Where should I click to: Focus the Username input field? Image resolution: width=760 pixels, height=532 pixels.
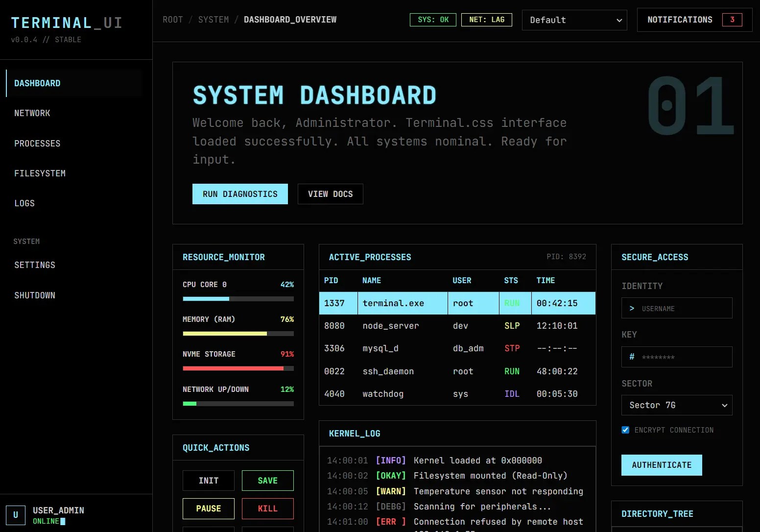[x=677, y=308]
